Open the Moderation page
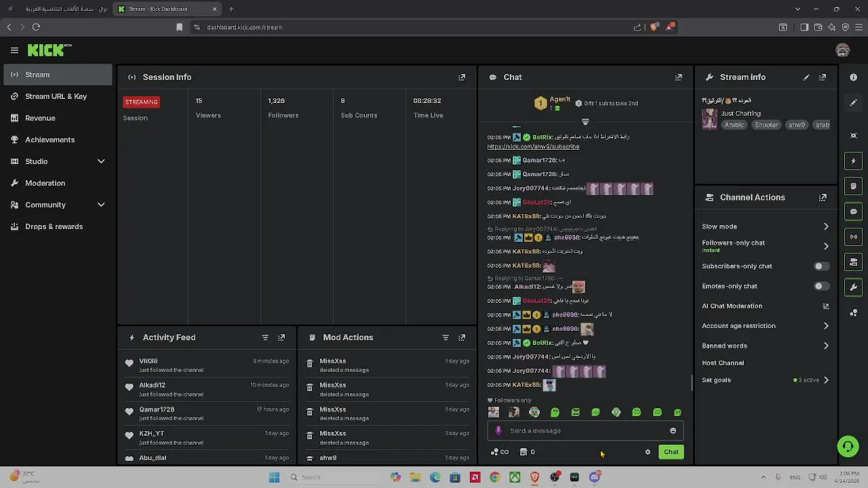This screenshot has width=868, height=488. (x=58, y=183)
